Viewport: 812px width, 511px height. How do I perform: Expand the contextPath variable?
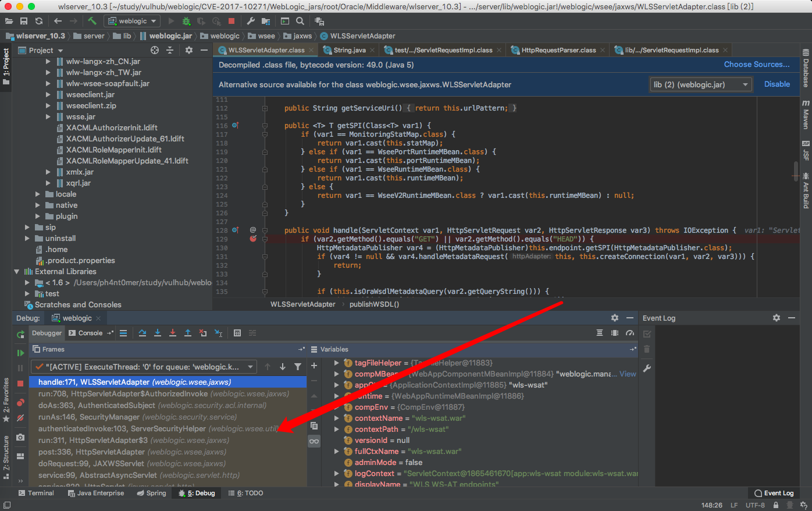tap(336, 429)
